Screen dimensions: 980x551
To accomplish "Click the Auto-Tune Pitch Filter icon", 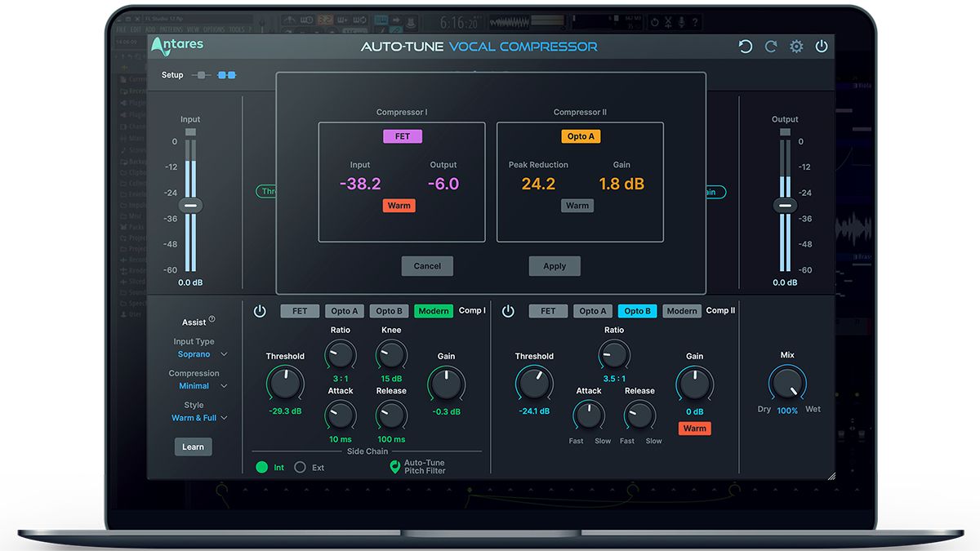I will coord(395,466).
